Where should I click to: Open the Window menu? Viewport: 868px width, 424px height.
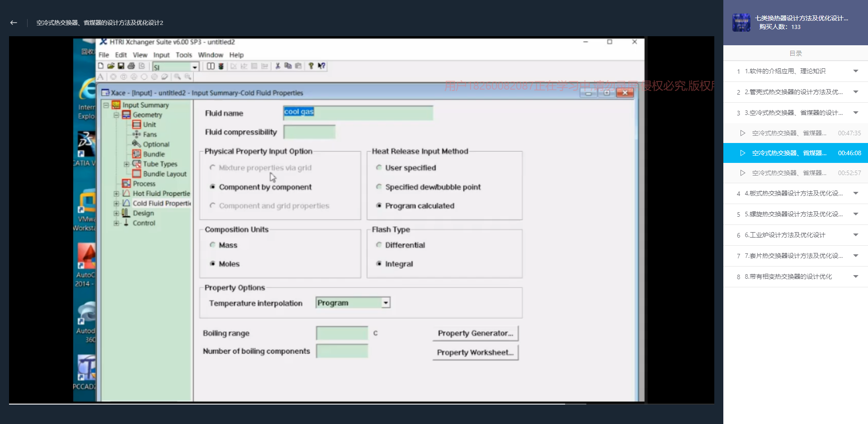(210, 55)
